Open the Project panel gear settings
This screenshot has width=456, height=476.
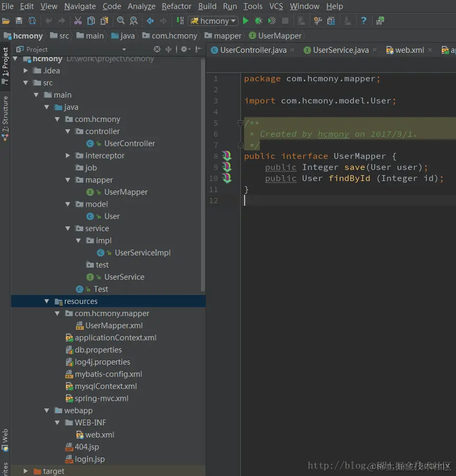point(185,49)
